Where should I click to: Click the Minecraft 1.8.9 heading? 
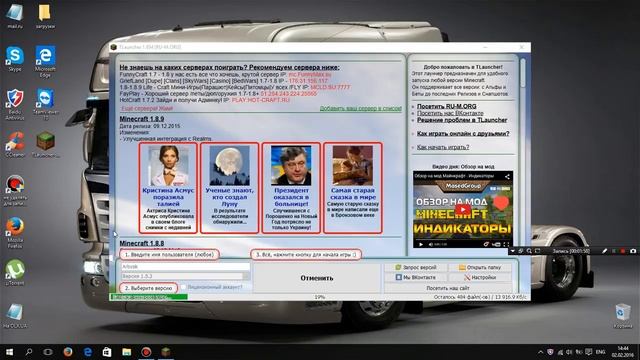(x=142, y=119)
